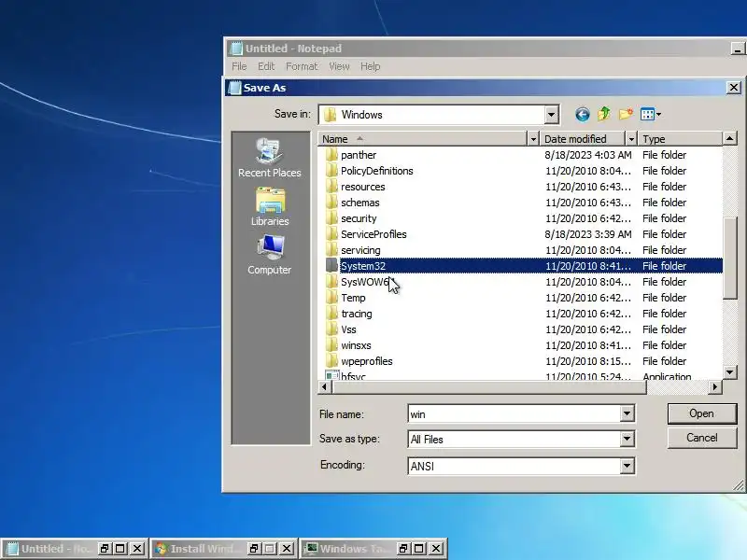Viewport: 747px width, 560px height.
Task: Open the Edit menu in Notepad
Action: 266,66
